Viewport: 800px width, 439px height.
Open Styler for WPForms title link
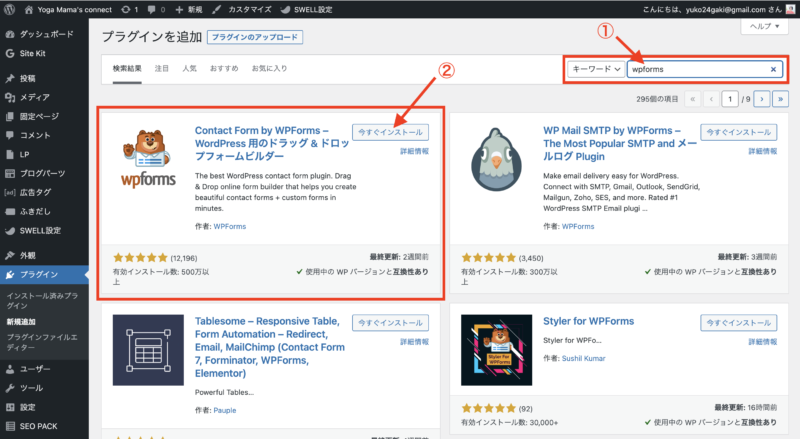tap(589, 321)
